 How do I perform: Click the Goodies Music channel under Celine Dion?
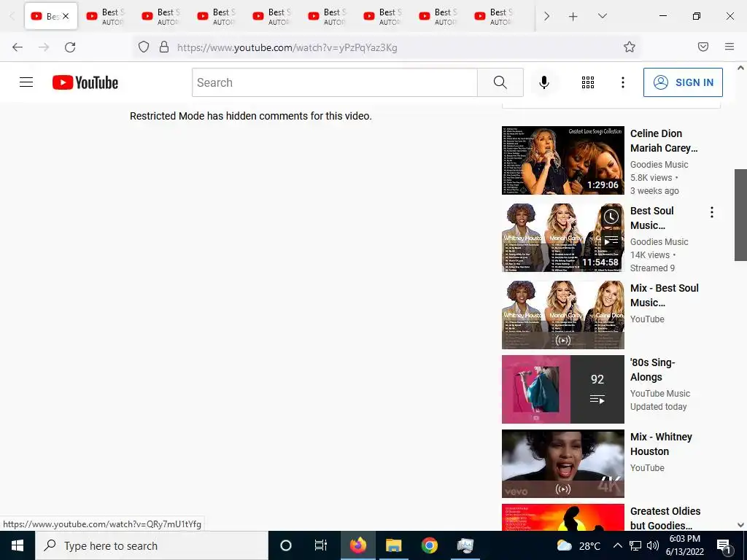[659, 164]
